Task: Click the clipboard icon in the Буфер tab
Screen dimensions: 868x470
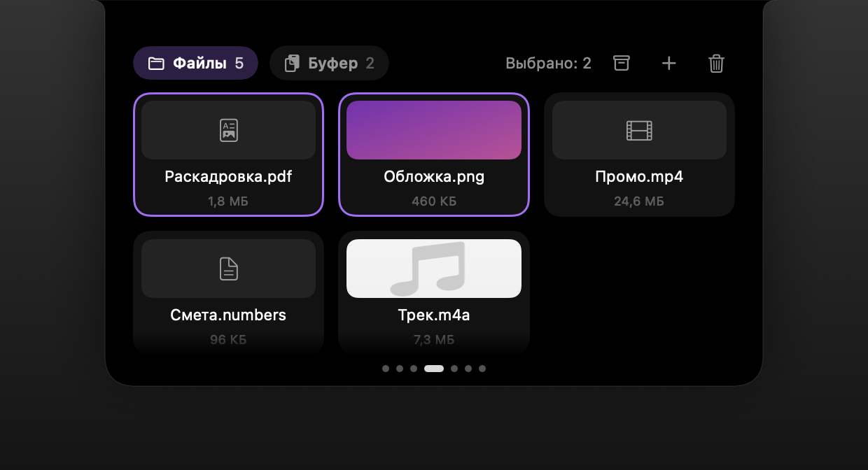Action: point(292,64)
